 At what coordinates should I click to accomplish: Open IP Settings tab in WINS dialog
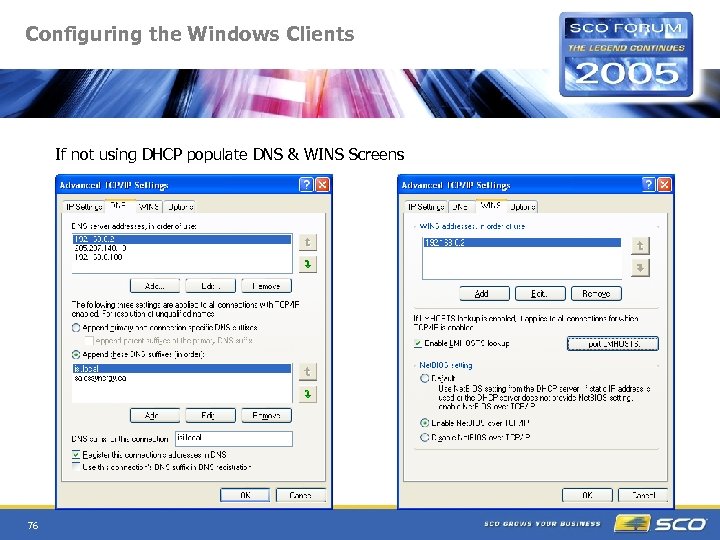coord(426,207)
